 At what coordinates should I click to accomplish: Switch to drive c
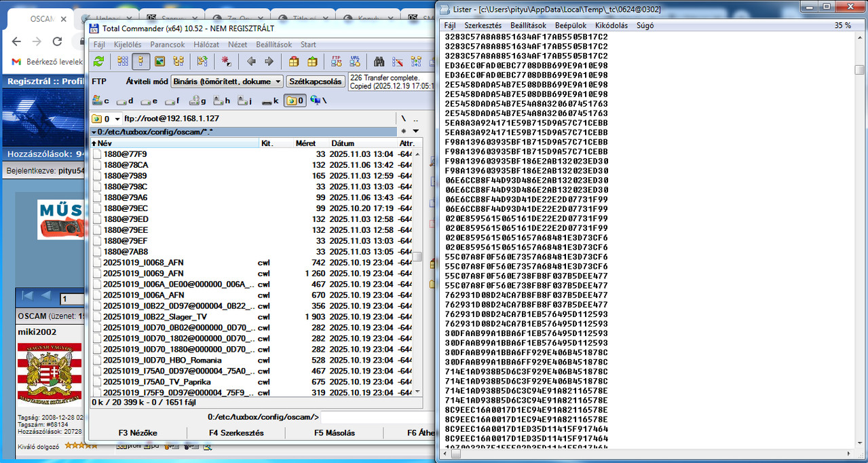tap(101, 100)
